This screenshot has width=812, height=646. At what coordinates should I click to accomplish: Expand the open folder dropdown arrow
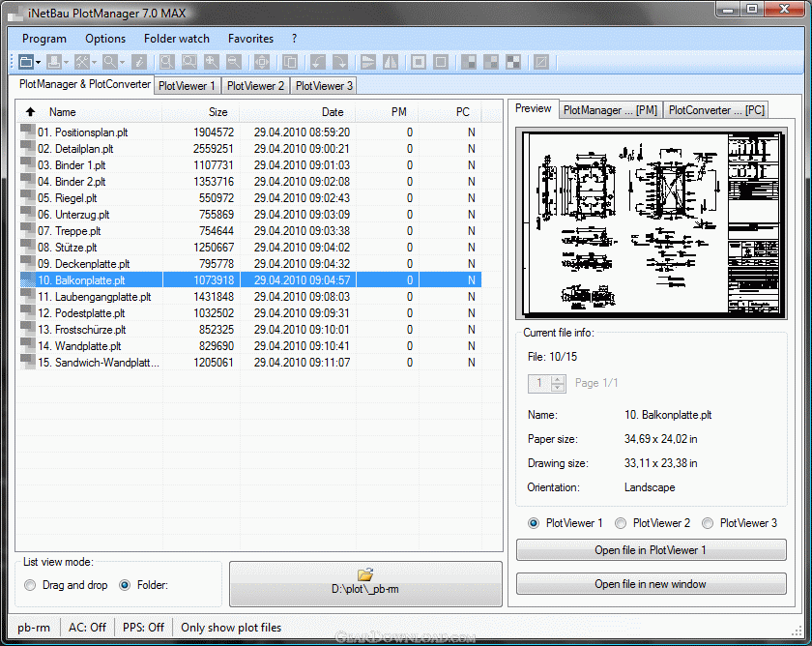click(x=38, y=63)
